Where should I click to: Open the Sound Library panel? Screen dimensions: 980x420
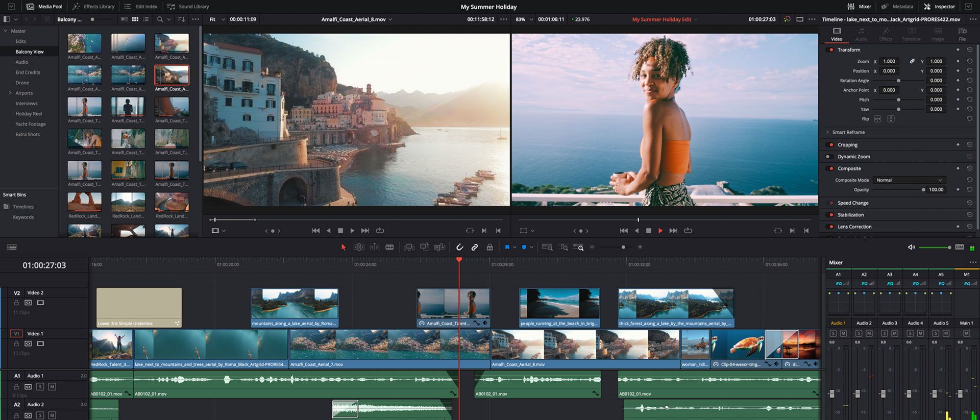pos(188,7)
